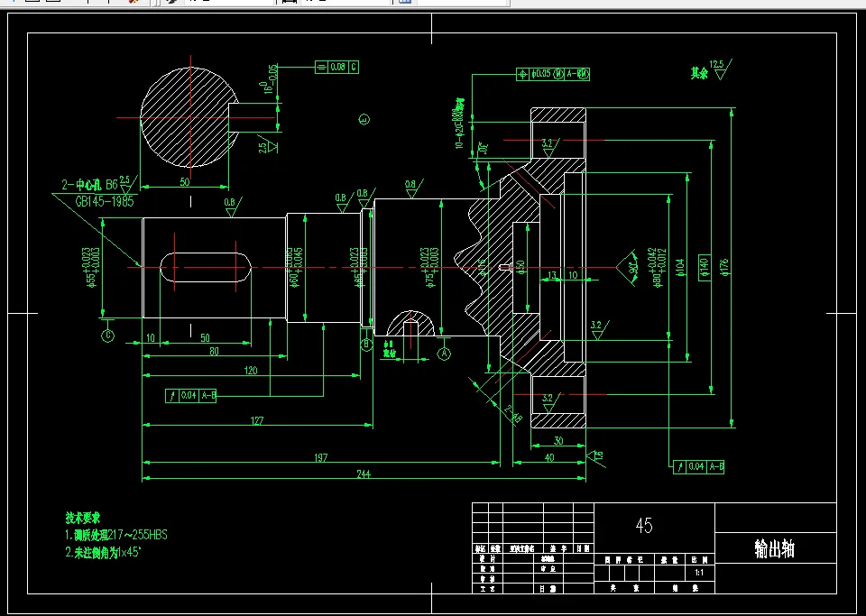Image resolution: width=866 pixels, height=616 pixels.
Task: Click the φ116 vertical diameter dimension
Action: [482, 267]
